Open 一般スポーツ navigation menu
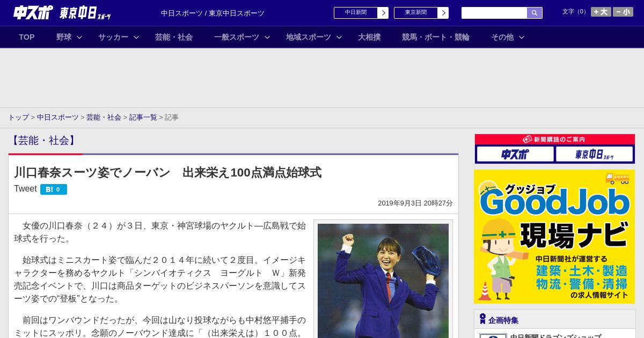Image resolution: width=644 pixels, height=338 pixels. 237,37
